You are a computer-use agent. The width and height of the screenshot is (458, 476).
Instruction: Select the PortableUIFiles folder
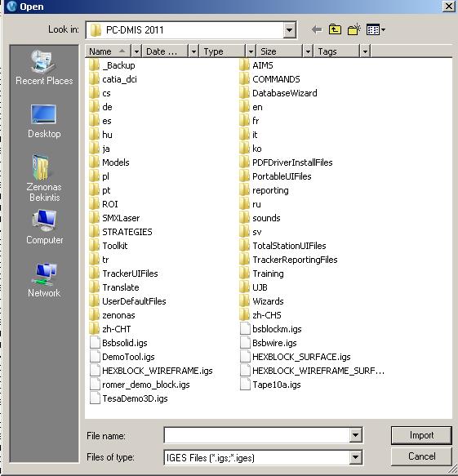pos(276,176)
